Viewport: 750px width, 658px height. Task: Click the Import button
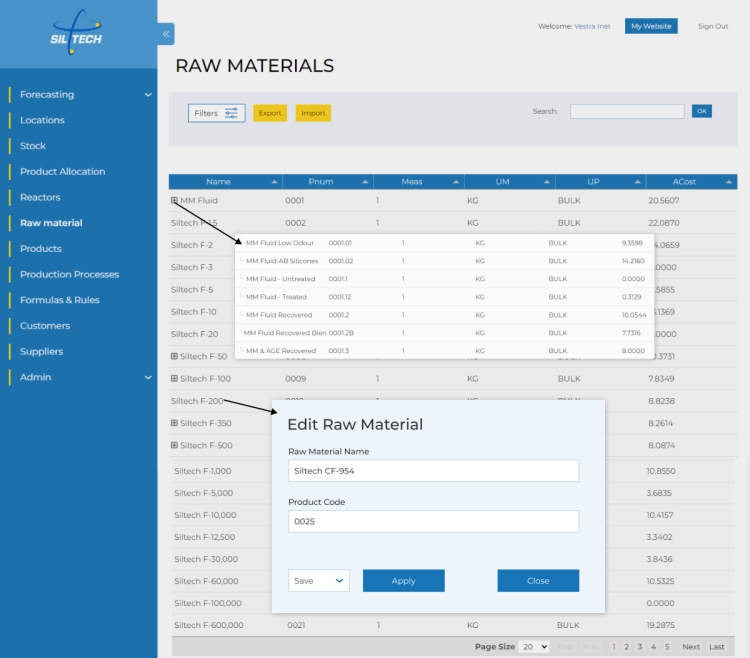[313, 113]
